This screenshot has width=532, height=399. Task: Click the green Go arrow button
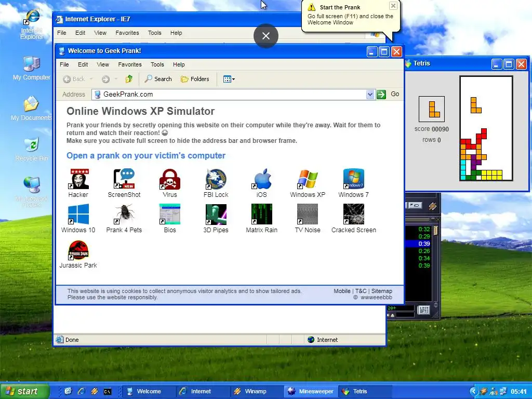[381, 95]
